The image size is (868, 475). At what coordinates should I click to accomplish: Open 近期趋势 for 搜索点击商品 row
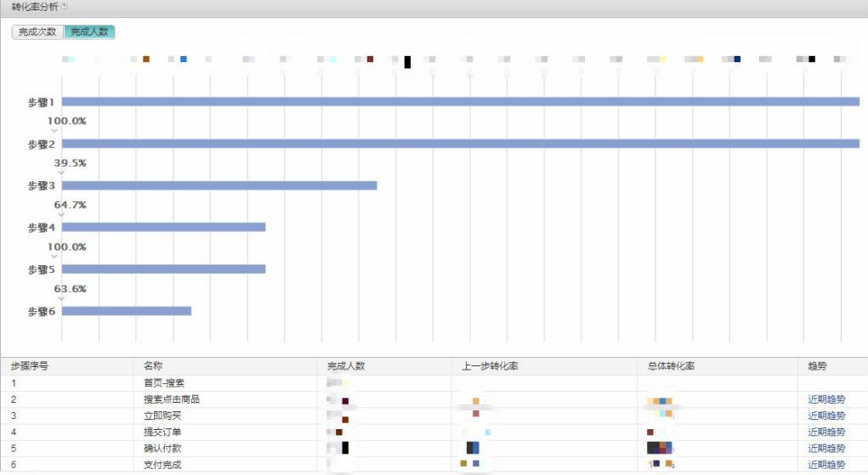tap(826, 399)
